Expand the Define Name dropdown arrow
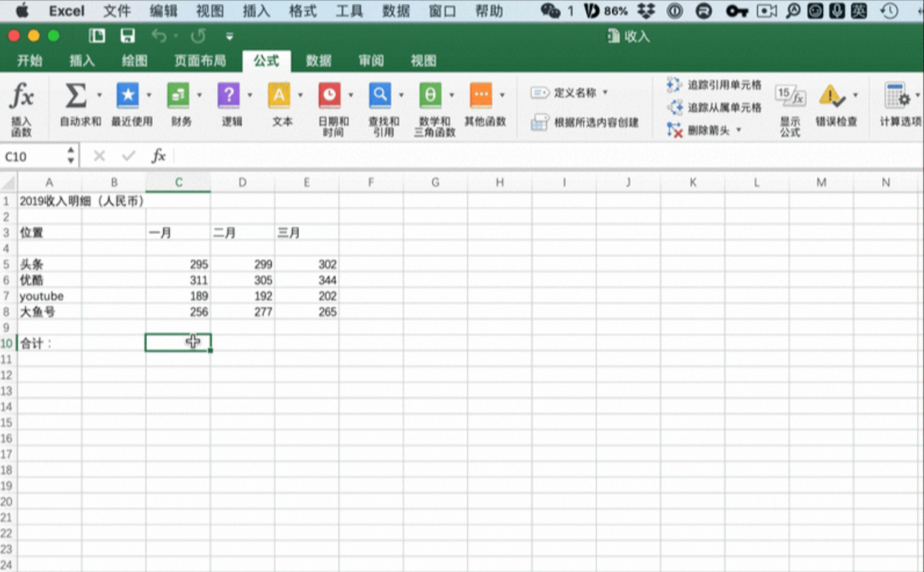The image size is (924, 572). pyautogui.click(x=605, y=92)
